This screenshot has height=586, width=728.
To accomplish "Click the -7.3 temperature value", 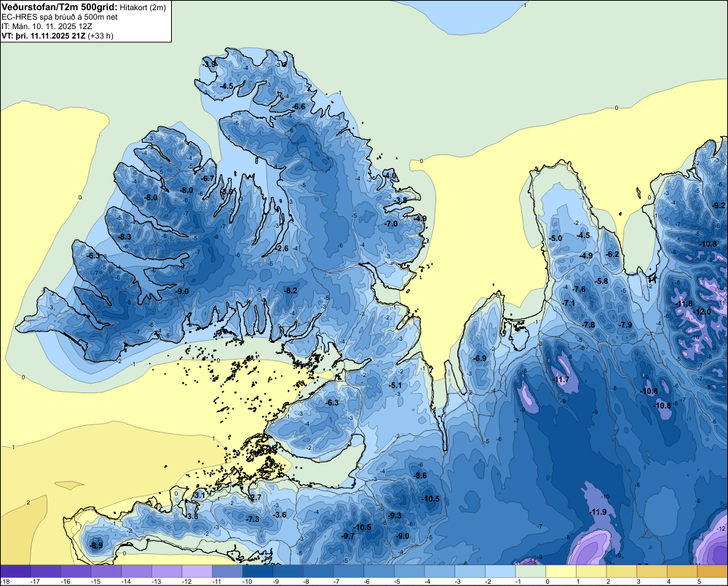I will point(253,519).
